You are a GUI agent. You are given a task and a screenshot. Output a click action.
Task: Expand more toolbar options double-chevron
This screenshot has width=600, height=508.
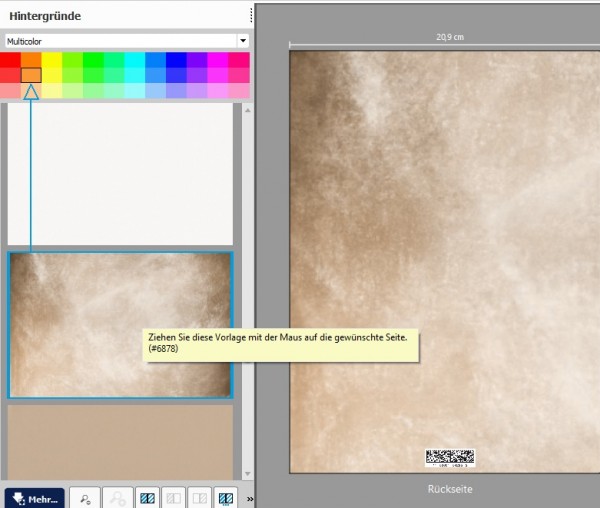pos(249,497)
